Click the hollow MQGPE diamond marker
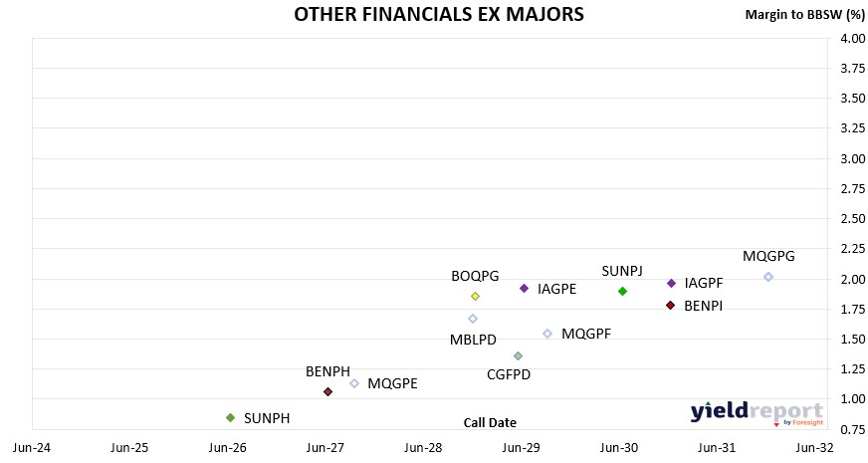The height and width of the screenshot is (463, 868). point(354,383)
